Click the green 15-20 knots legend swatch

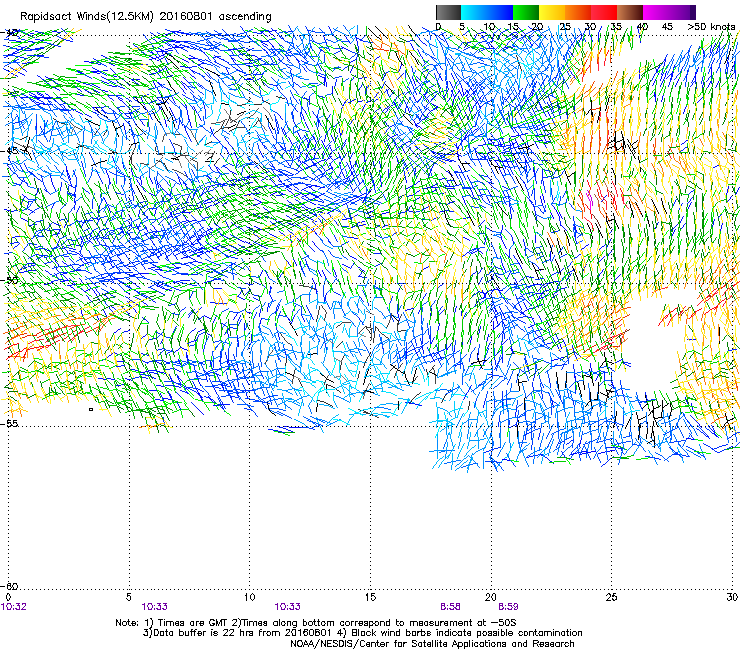click(526, 12)
